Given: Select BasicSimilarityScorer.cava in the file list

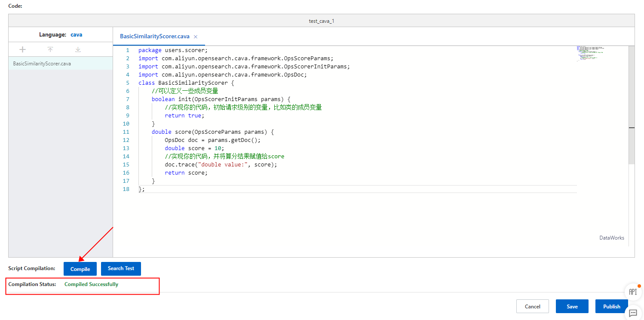Looking at the screenshot, I should click(x=61, y=63).
